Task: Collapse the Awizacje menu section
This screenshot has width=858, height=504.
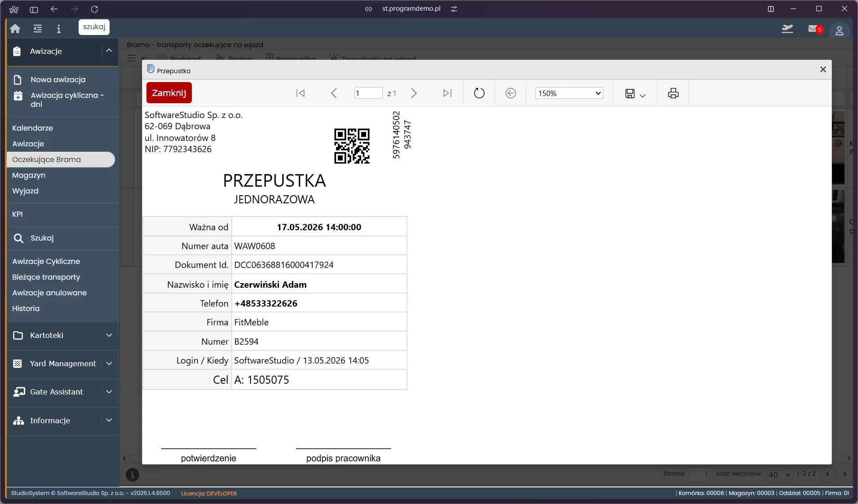Action: (109, 51)
